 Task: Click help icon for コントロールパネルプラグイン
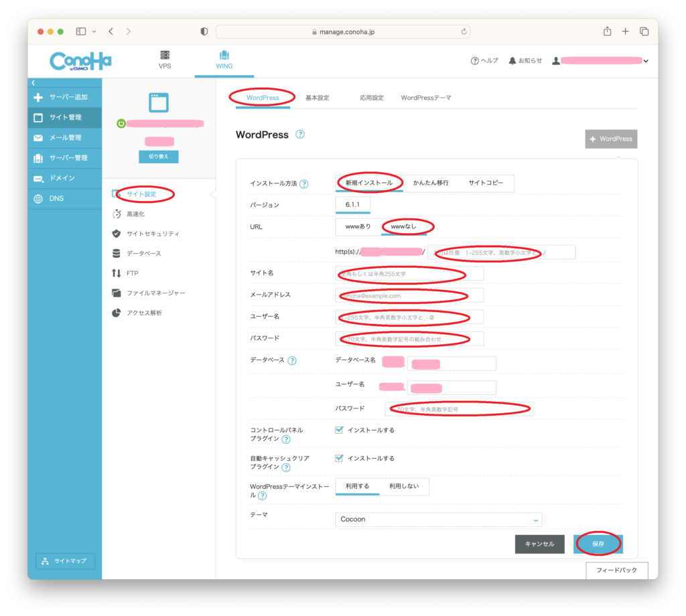[285, 439]
